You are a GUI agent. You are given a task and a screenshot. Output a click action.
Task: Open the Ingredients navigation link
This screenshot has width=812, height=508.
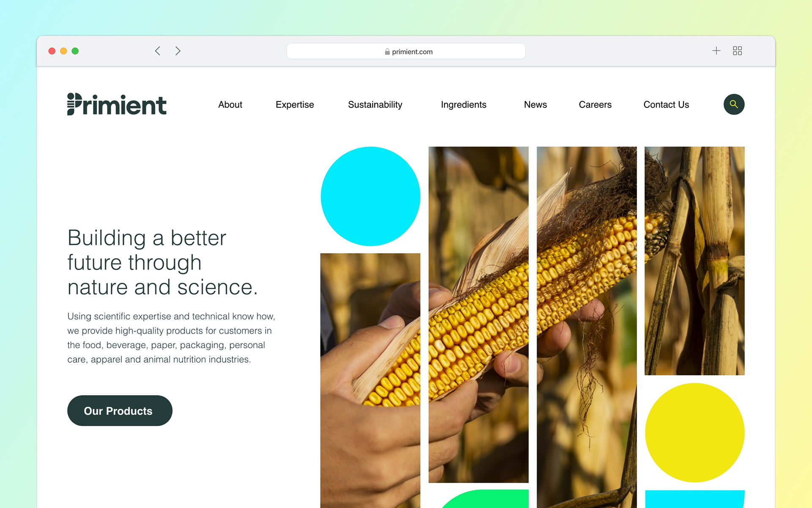point(464,104)
